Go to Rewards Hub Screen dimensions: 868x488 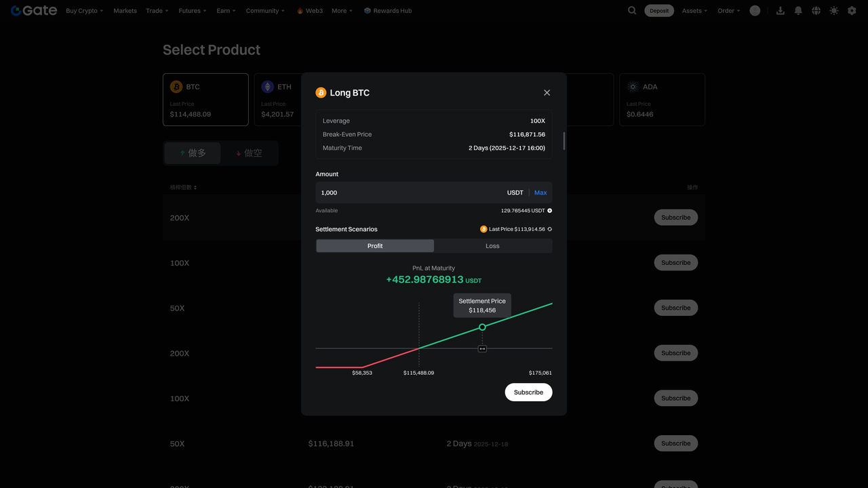(x=388, y=11)
